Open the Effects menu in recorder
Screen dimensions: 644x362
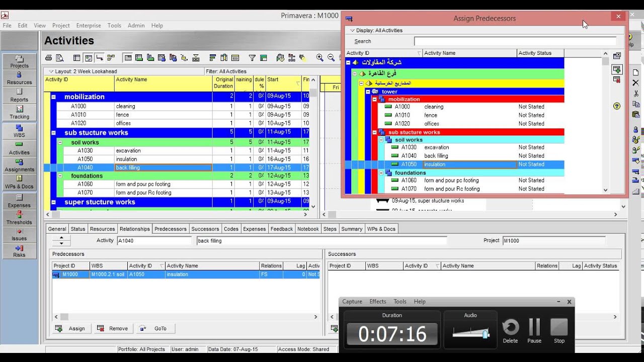pyautogui.click(x=378, y=302)
